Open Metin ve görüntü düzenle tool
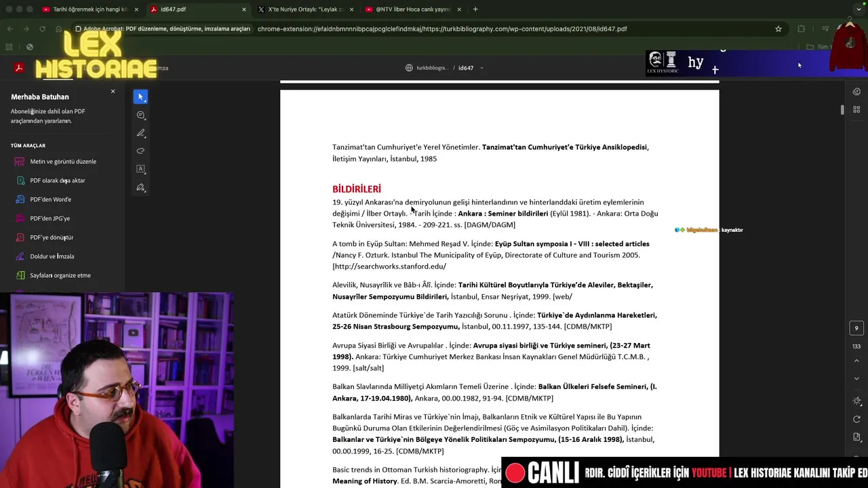This screenshot has height=488, width=868. 63,161
